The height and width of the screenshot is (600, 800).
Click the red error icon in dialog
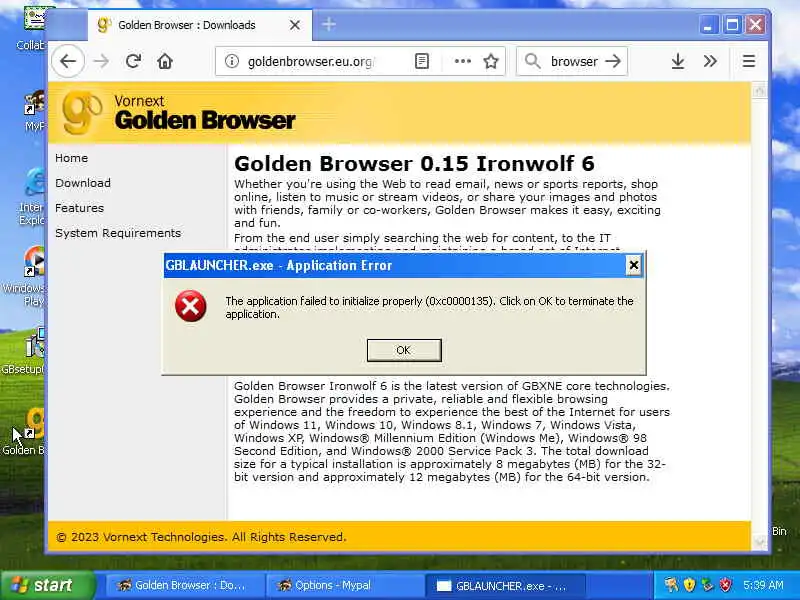[x=191, y=306]
